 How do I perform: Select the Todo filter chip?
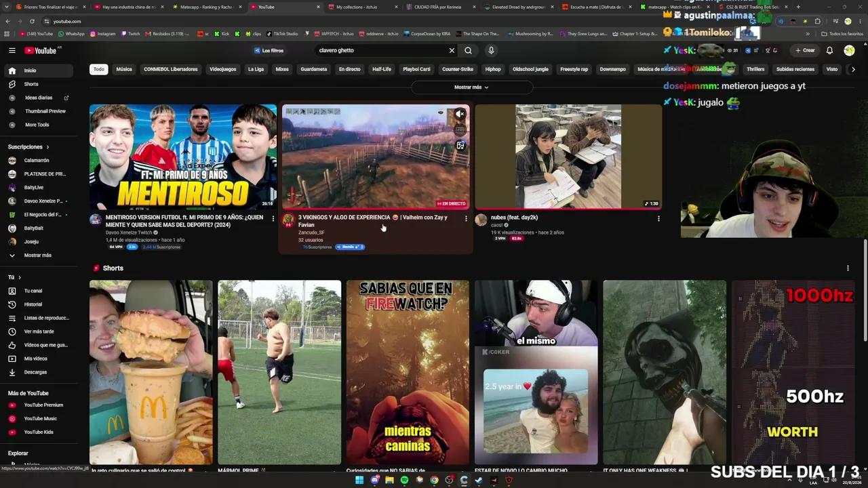(x=99, y=69)
